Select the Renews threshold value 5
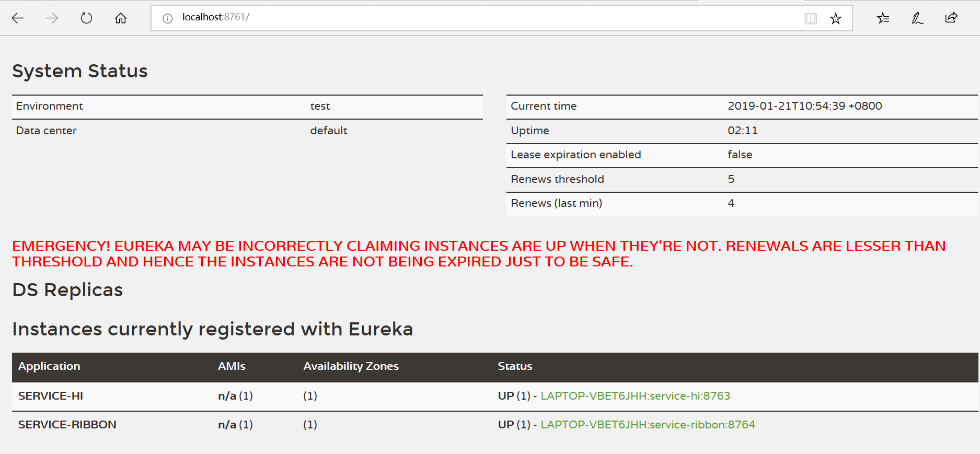The width and height of the screenshot is (980, 454). click(x=731, y=179)
